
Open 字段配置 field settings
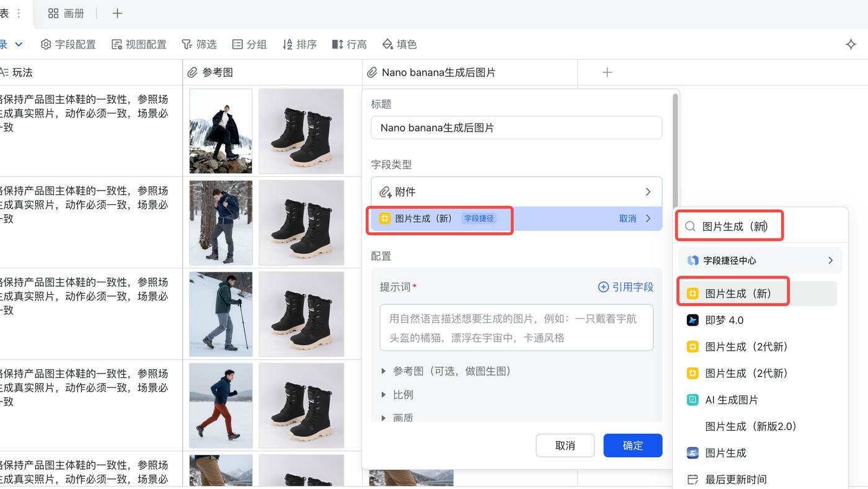click(68, 44)
